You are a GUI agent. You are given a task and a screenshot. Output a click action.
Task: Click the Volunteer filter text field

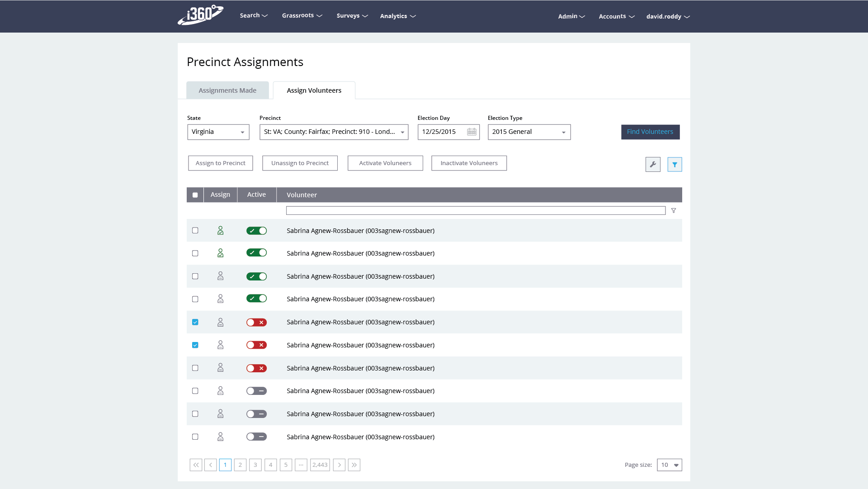[x=476, y=211]
